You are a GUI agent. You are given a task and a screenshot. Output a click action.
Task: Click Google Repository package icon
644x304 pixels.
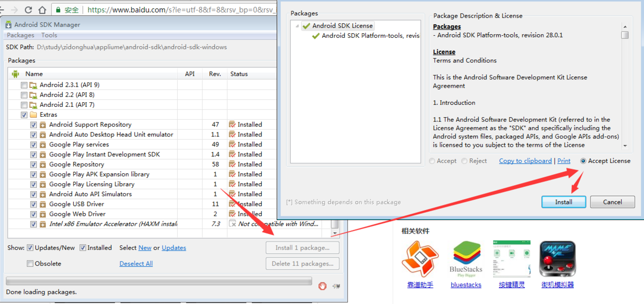coord(43,164)
